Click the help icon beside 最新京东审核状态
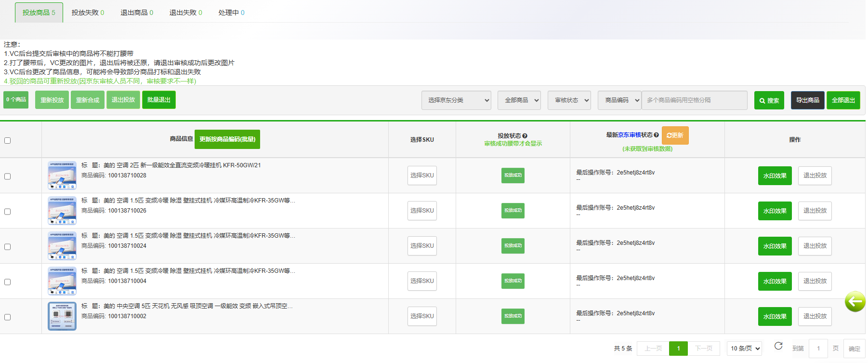 point(656,135)
